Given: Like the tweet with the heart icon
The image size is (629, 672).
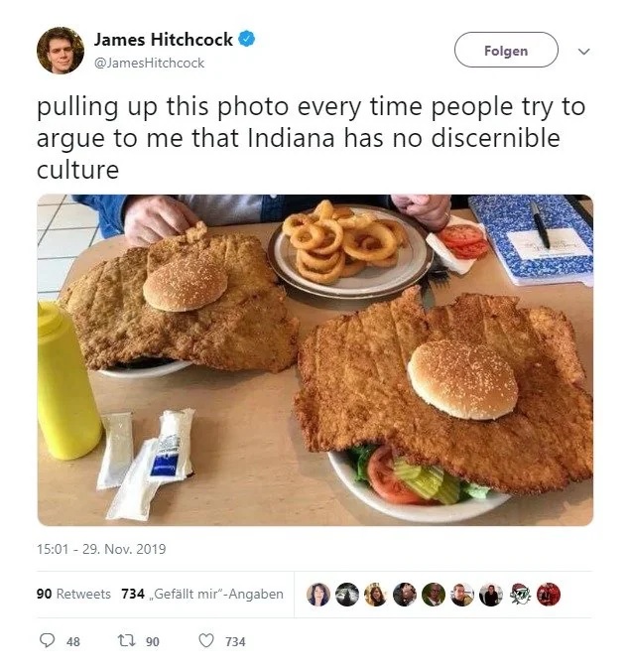Looking at the screenshot, I should (x=206, y=640).
